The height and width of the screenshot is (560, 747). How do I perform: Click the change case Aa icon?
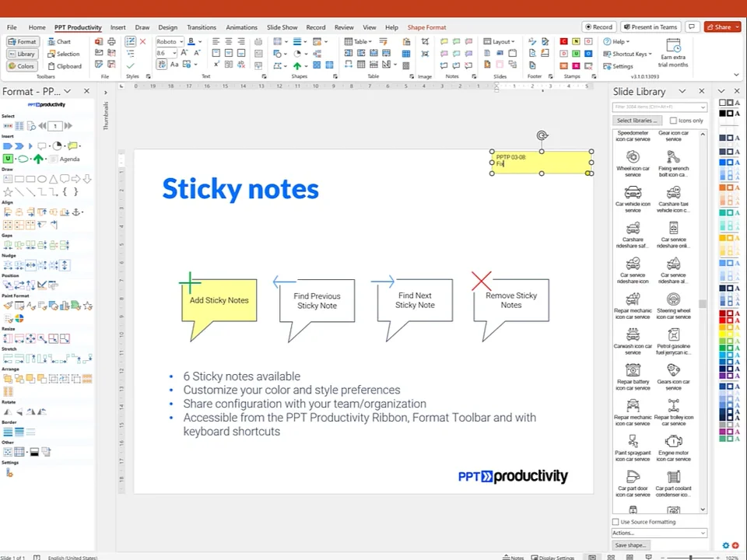174,65
